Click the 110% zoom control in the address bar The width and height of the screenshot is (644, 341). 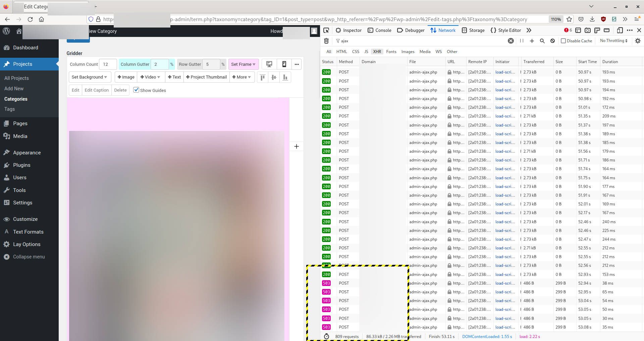coord(556,19)
